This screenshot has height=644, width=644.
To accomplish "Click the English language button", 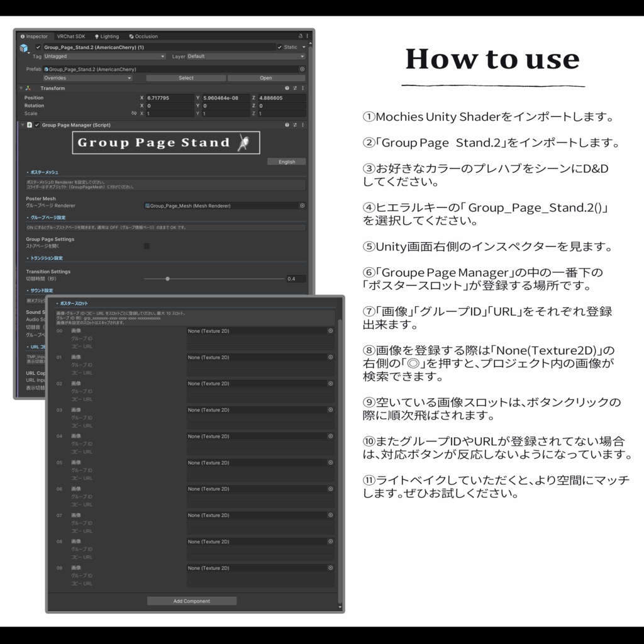I will pyautogui.click(x=286, y=162).
